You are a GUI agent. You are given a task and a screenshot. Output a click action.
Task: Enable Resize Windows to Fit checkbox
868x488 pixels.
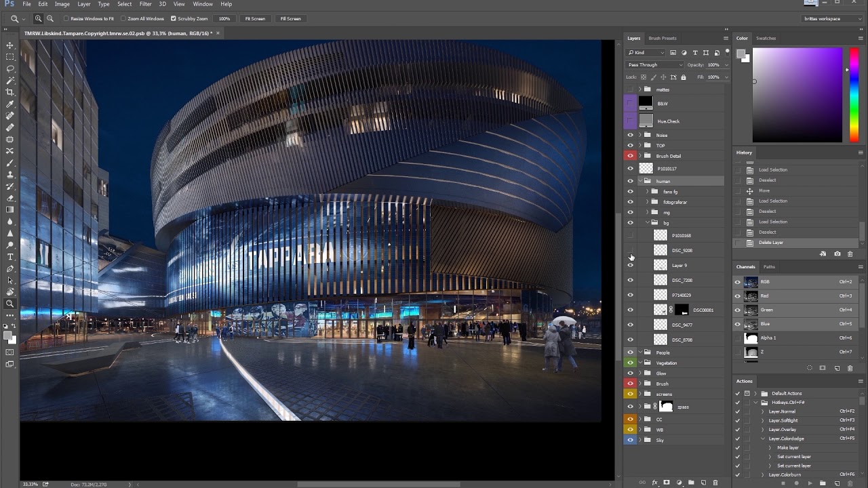point(66,18)
